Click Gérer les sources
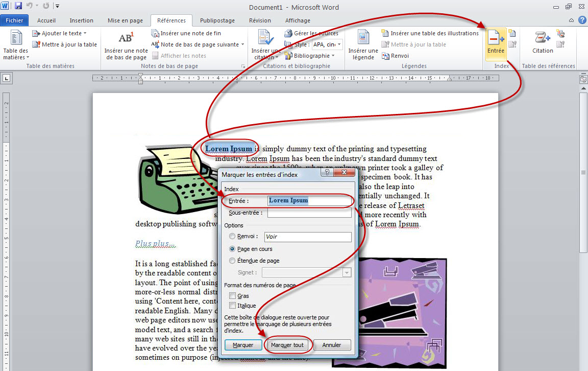This screenshot has height=371, width=588. (311, 33)
